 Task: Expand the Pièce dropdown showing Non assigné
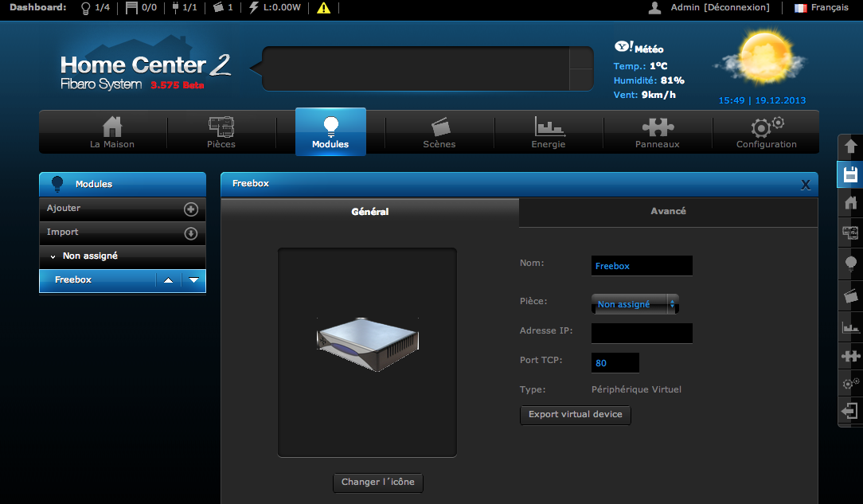pos(635,303)
